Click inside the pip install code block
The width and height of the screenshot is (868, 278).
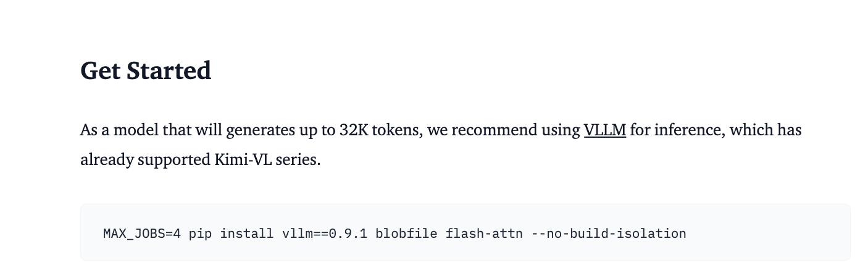click(465, 232)
